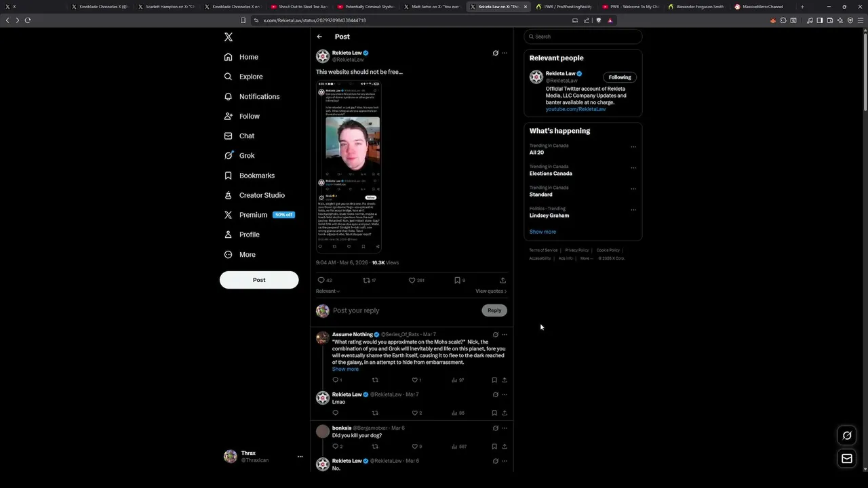
Task: Like the bonksis dog question reply
Action: 416,447
